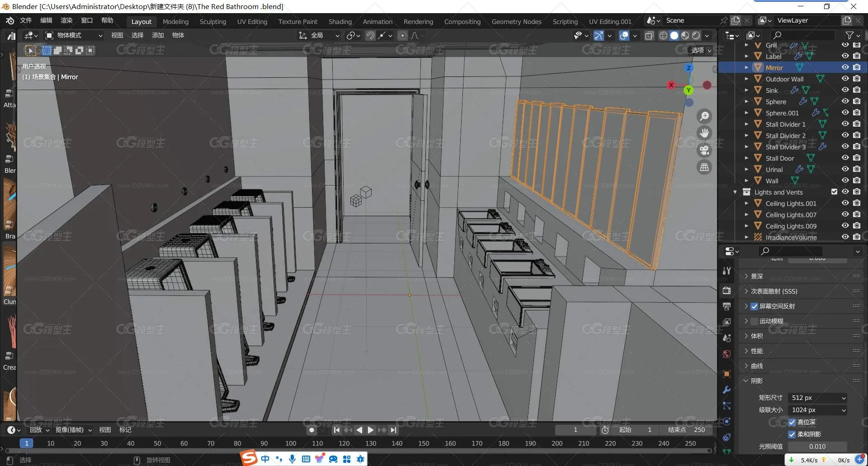The image size is (868, 466).
Task: Jump to the timeline end frame
Action: point(394,430)
